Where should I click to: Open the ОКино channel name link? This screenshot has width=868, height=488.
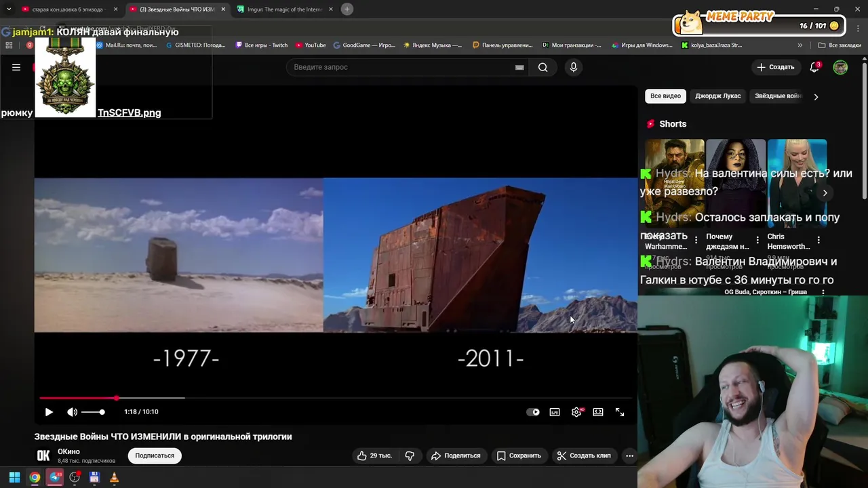(x=68, y=451)
